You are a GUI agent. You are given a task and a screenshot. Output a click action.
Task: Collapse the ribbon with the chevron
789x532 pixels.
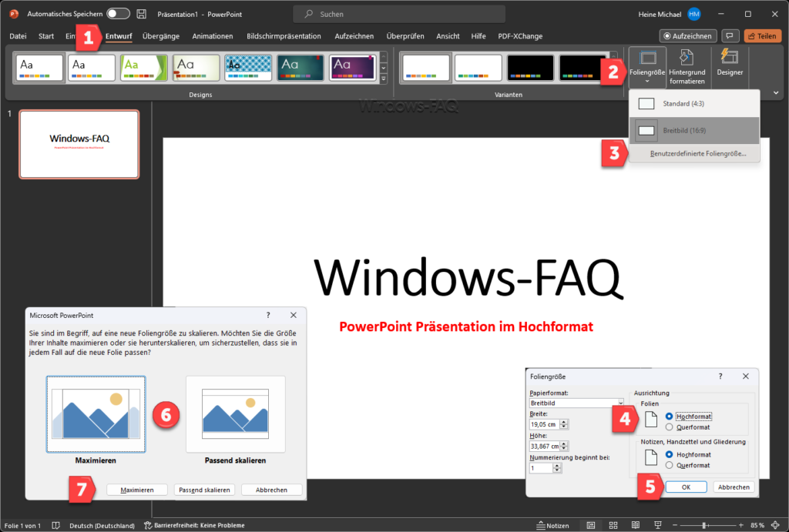point(776,93)
